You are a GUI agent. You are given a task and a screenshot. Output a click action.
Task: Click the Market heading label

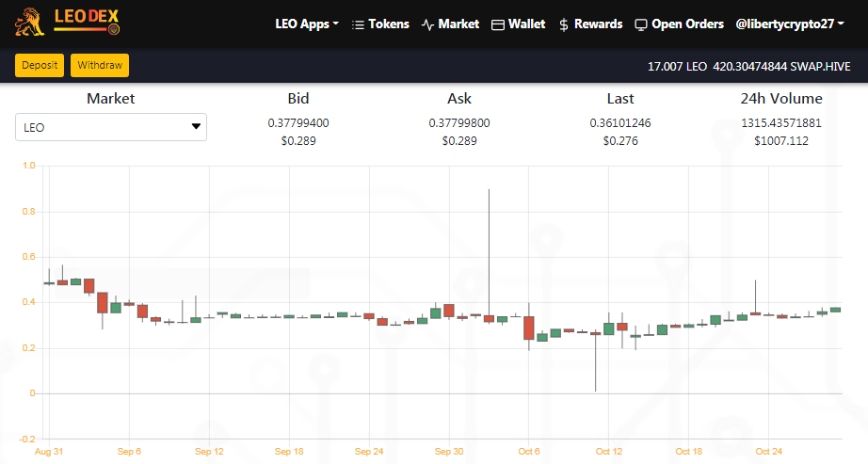(x=111, y=99)
